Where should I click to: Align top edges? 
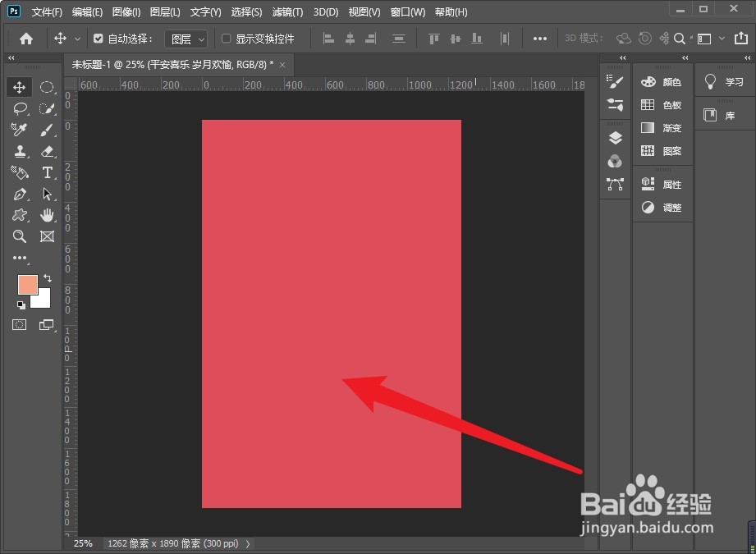[x=434, y=39]
